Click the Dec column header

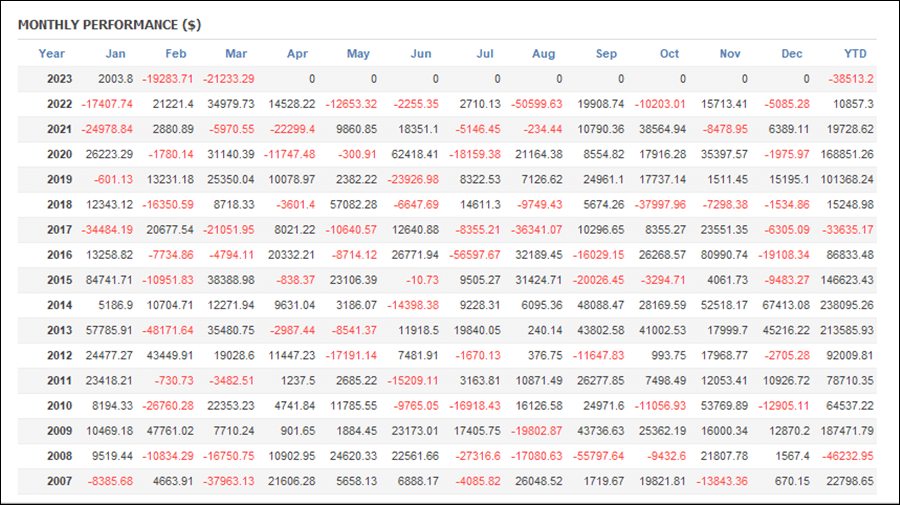[x=792, y=54]
